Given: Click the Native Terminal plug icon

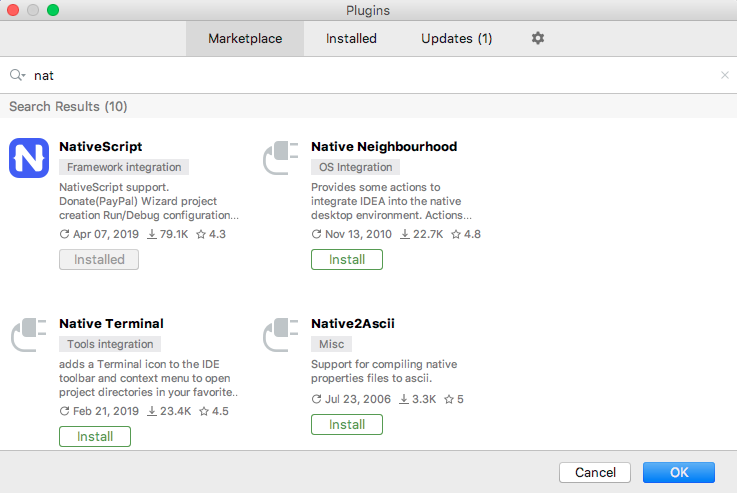Looking at the screenshot, I should tap(29, 335).
